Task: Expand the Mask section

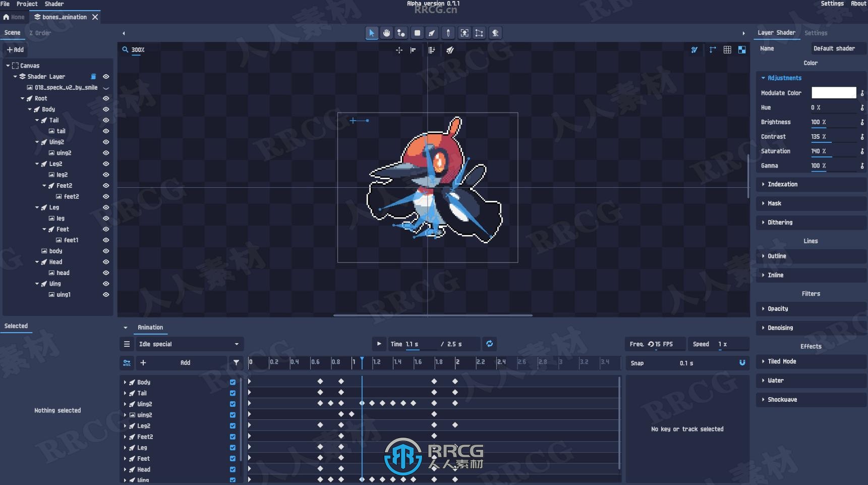Action: (811, 204)
